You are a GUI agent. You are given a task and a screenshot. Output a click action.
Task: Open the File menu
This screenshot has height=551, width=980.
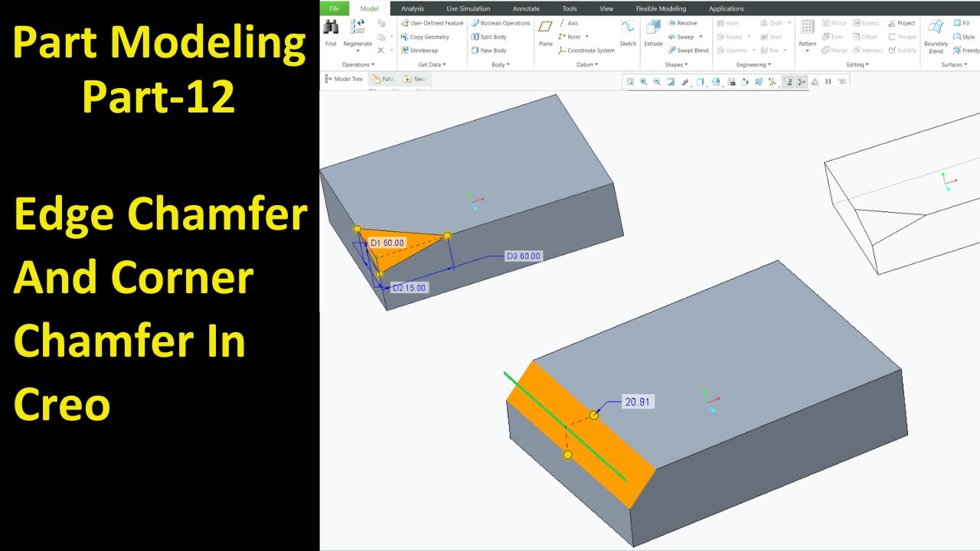click(334, 8)
